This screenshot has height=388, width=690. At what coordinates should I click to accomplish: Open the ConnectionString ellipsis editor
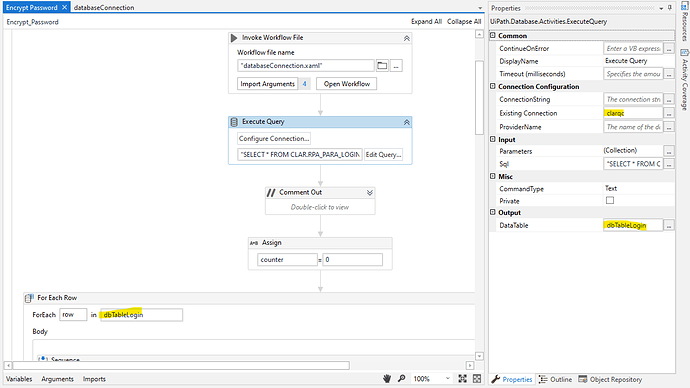(669, 99)
